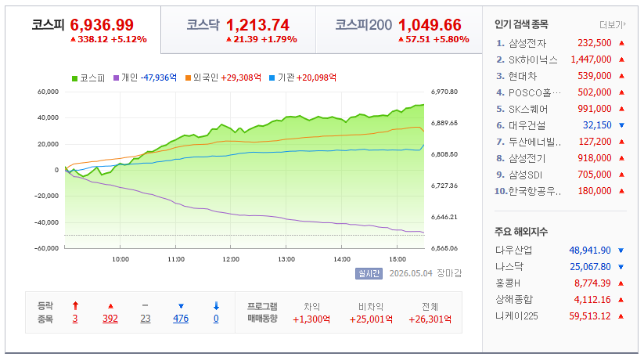Click the 비차익 value +25,001억
Viewport: 644px width, 357px height.
[x=371, y=319]
